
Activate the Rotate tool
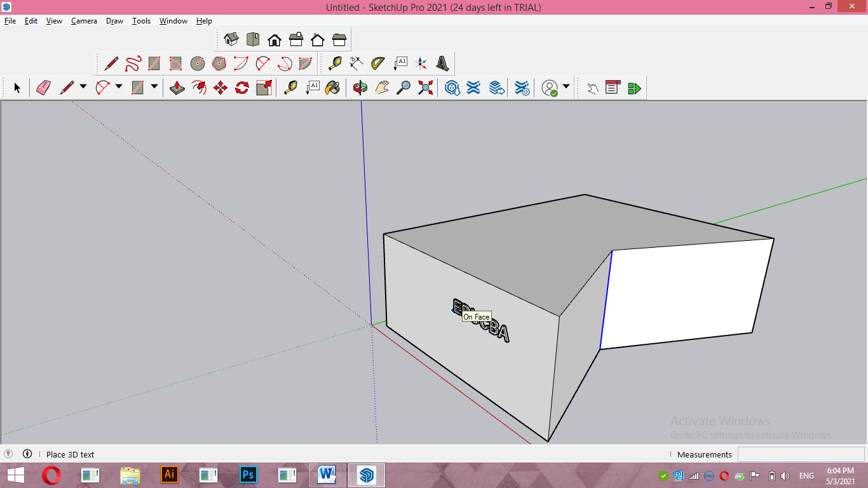point(242,88)
